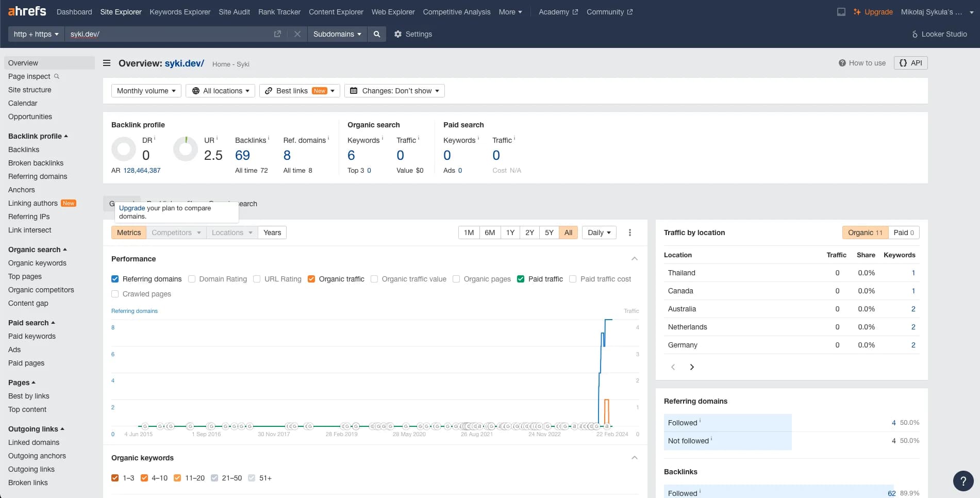This screenshot has height=498, width=980.
Task: Uncheck Paid traffic checkbox
Action: [521, 279]
